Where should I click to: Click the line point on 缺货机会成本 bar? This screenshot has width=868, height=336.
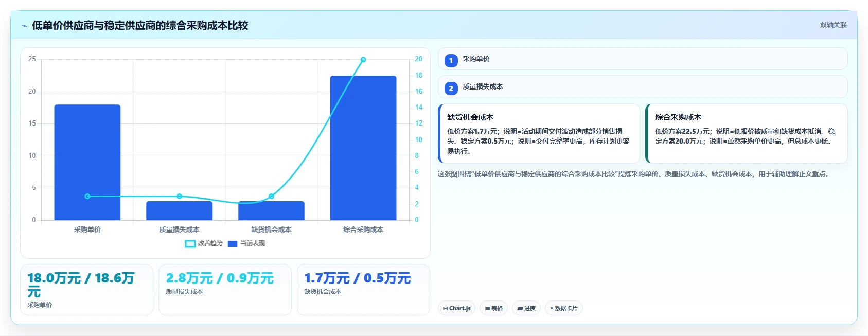click(x=271, y=197)
